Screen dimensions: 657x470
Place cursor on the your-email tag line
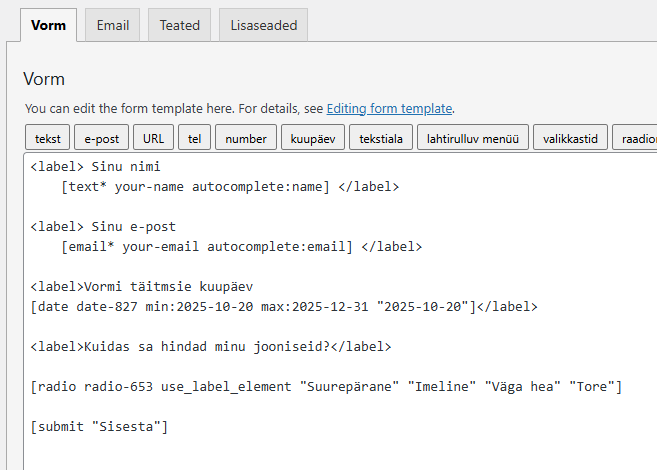click(x=240, y=246)
